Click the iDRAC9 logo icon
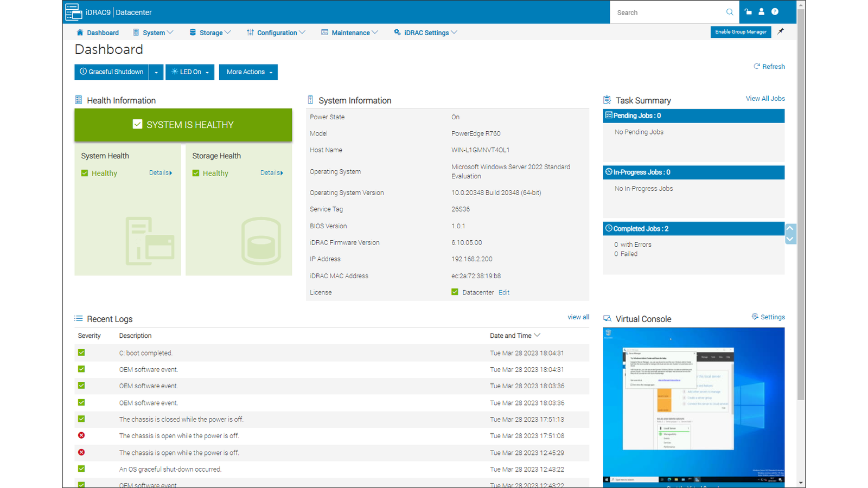The width and height of the screenshot is (868, 488). 73,11
